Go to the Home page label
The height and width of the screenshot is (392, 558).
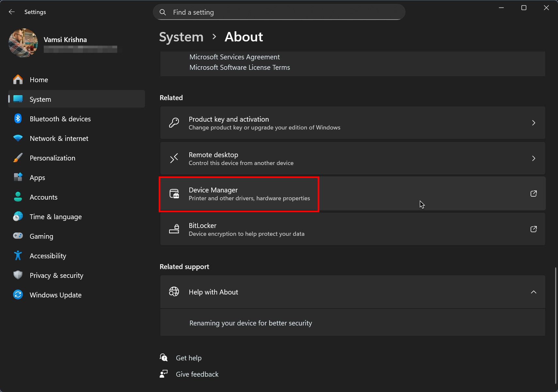pos(39,80)
